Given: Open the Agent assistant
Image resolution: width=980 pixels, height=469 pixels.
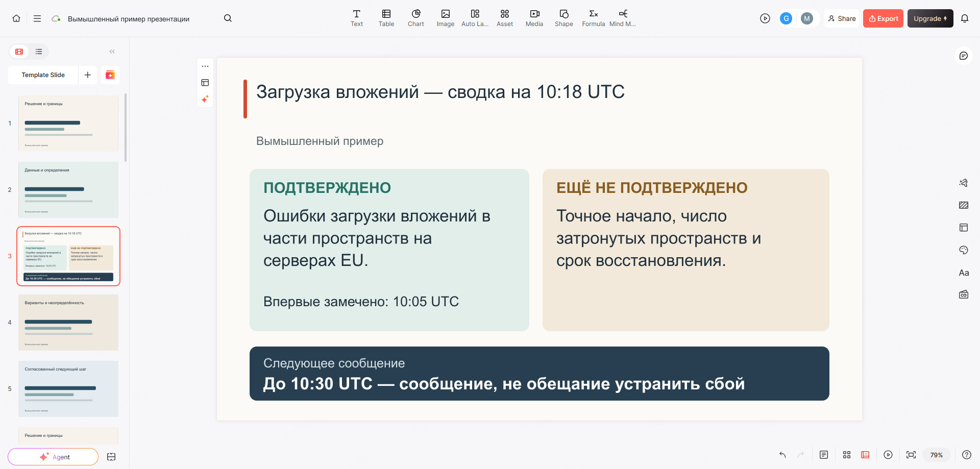Looking at the screenshot, I should pos(53,457).
